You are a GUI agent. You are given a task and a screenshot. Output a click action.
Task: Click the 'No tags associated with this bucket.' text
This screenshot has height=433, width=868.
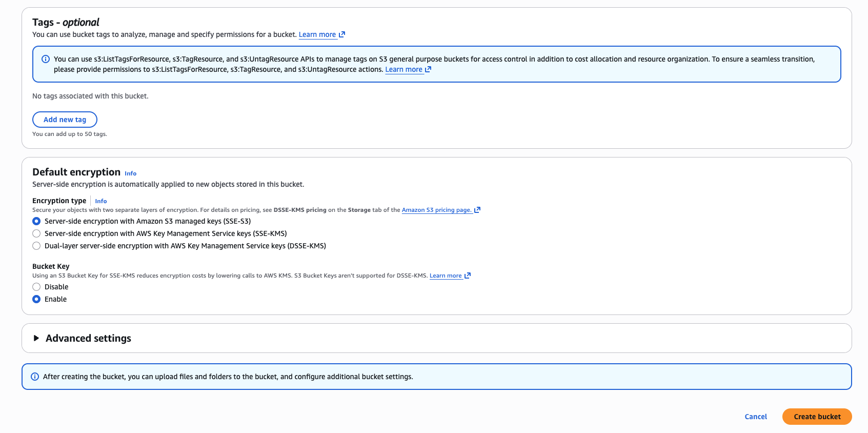(x=90, y=96)
